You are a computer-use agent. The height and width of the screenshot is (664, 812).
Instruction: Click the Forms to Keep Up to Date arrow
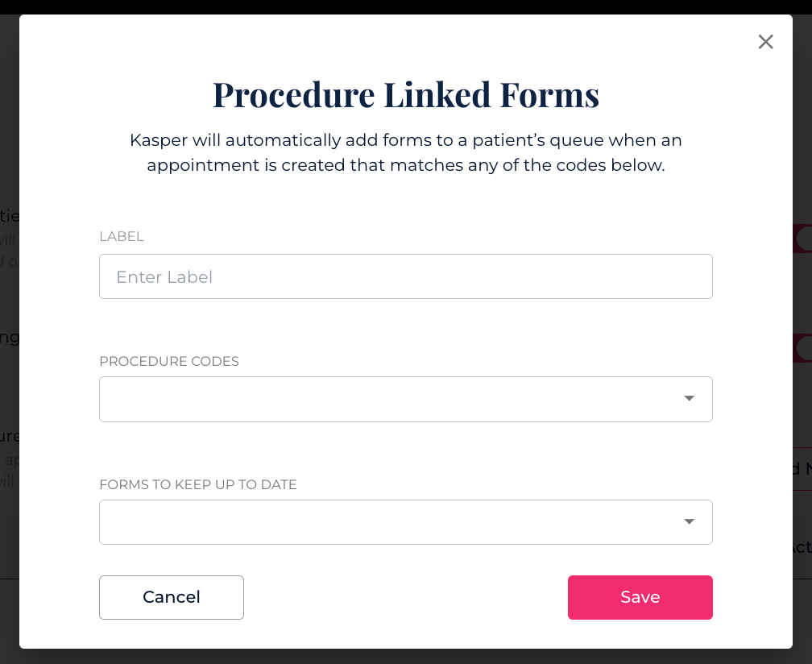[689, 521]
